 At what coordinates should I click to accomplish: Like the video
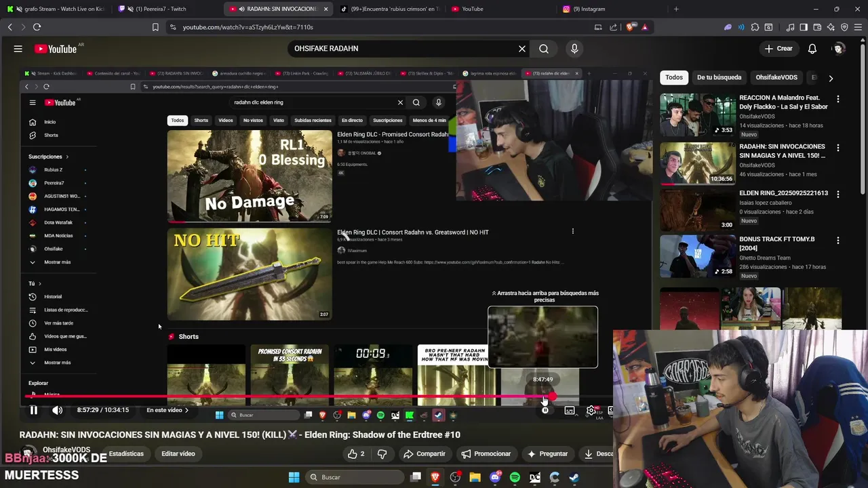(x=357, y=454)
